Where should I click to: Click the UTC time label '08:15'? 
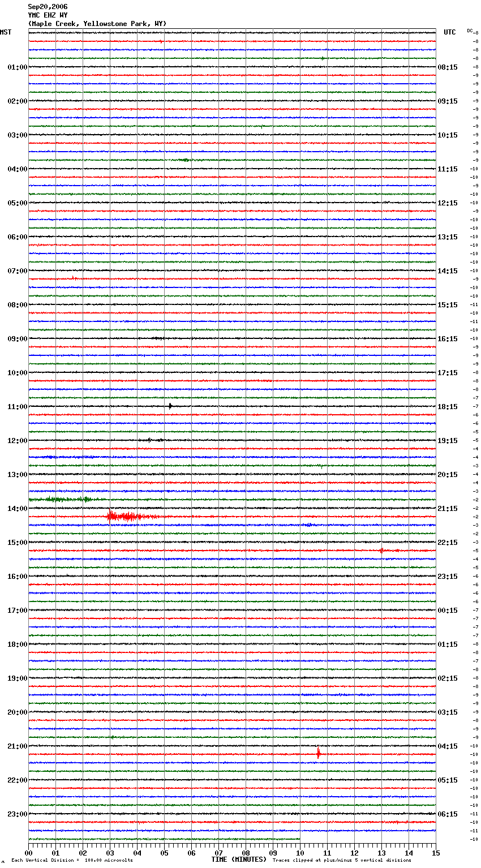tap(448, 67)
